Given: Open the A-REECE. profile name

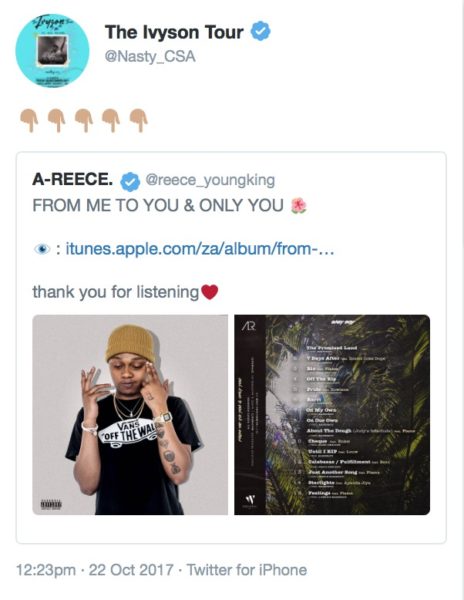Looking at the screenshot, I should click(72, 179).
